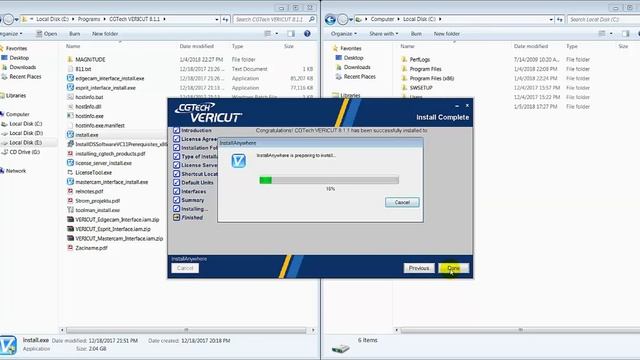Click the Type of Installation step checkbox
Image resolution: width=640 pixels, height=360 pixels.
tap(176, 156)
